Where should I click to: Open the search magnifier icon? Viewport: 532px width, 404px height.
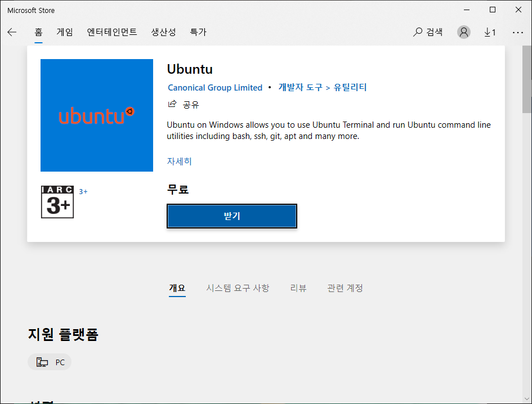(418, 32)
